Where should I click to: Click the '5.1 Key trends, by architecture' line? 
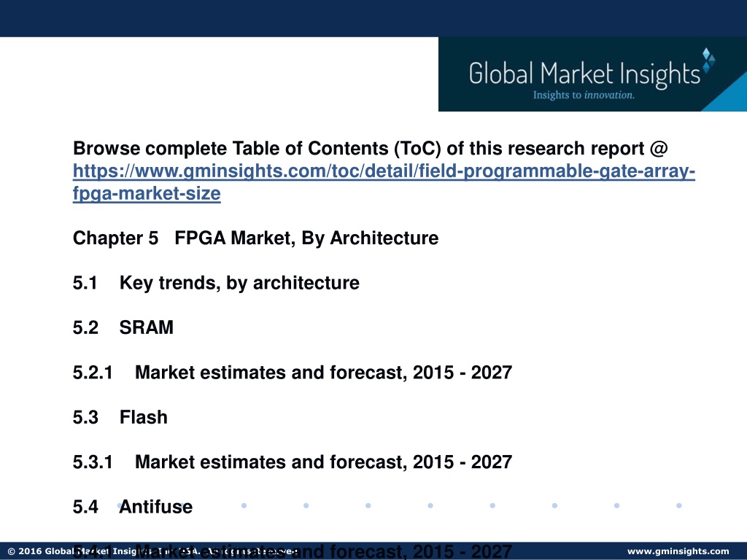tap(216, 283)
